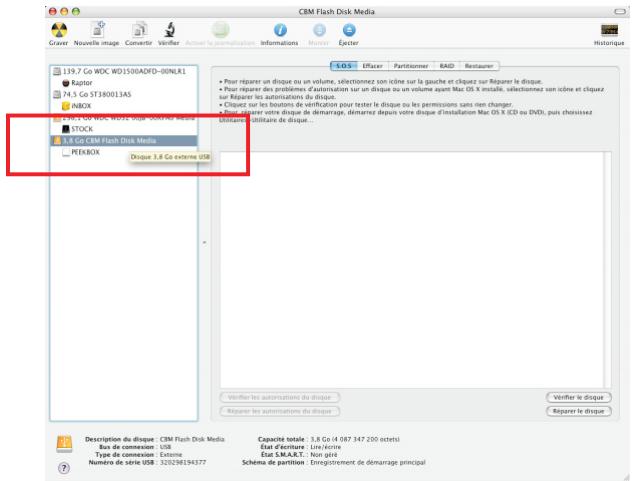This screenshot has width=632, height=481.
Task: Select 139,7 Go WDC WD1500ADFD disk
Action: pyautogui.click(x=110, y=72)
